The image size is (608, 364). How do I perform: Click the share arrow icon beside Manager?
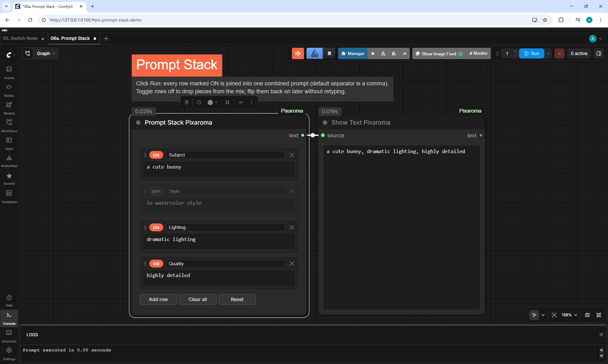pos(404,53)
